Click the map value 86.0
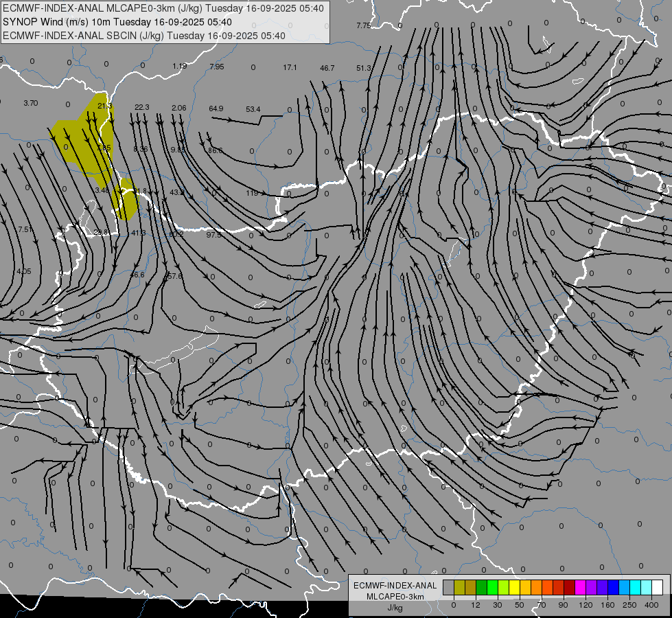This screenshot has width=672, height=618. pos(215,150)
